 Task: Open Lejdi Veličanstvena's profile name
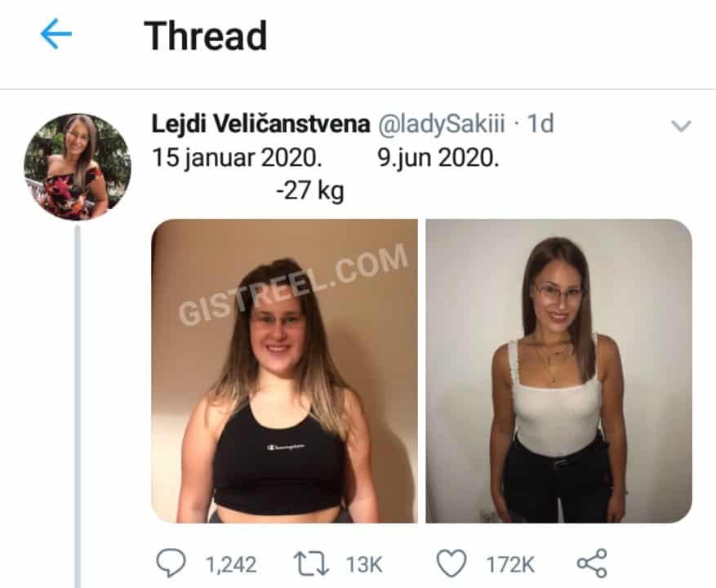(x=260, y=124)
